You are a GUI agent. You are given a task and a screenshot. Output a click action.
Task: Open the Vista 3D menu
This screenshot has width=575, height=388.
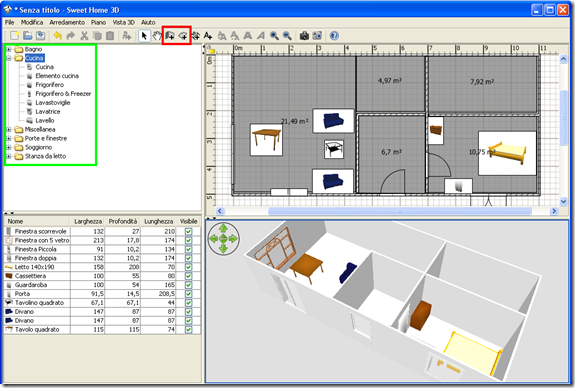pos(124,22)
